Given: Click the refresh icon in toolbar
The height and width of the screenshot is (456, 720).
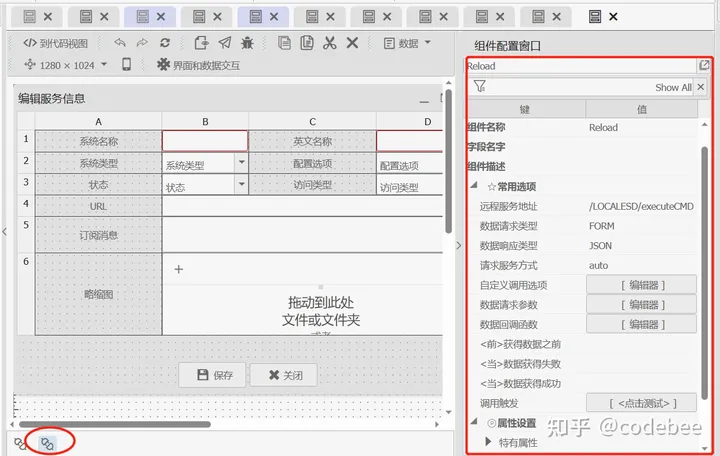Looking at the screenshot, I should tap(165, 43).
